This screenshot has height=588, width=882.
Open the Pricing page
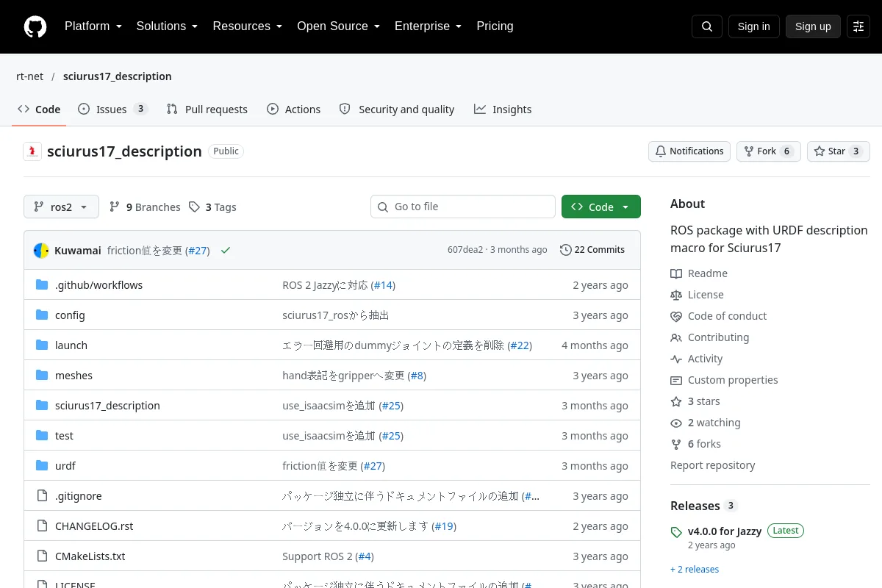tap(495, 26)
